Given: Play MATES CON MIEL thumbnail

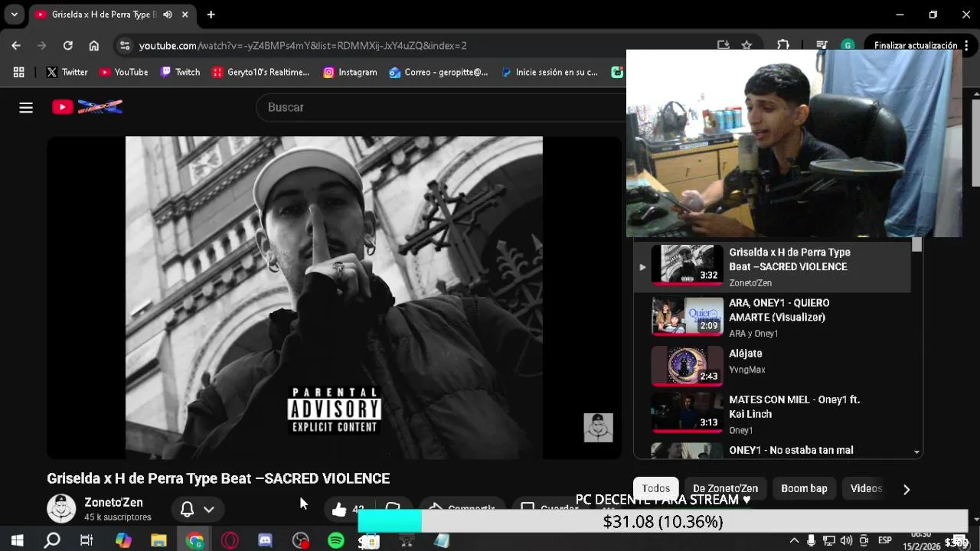Looking at the screenshot, I should pyautogui.click(x=687, y=412).
